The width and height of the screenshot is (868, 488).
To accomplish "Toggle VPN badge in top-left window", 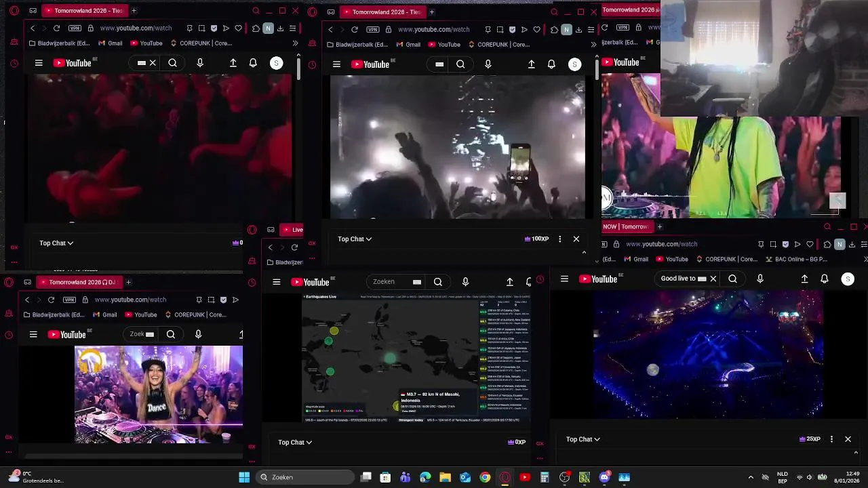I will pyautogui.click(x=75, y=28).
